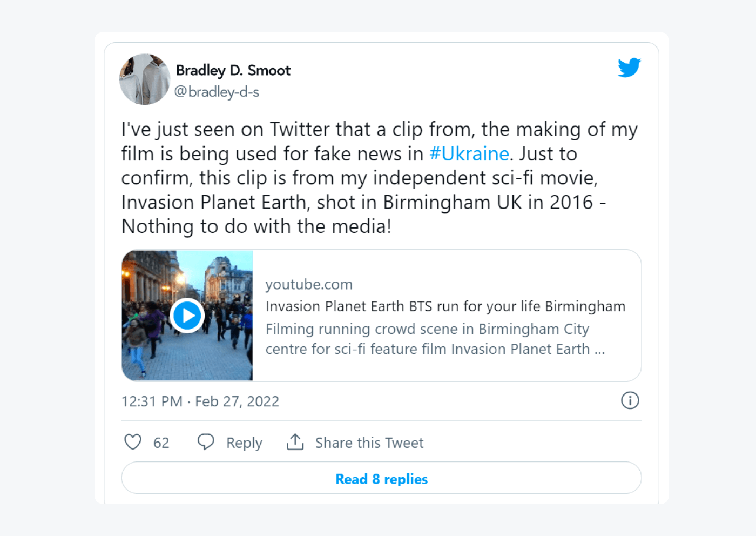Open the 12:31 PM Feb 27, 2022 timestamp
This screenshot has height=536, width=756.
(x=200, y=401)
